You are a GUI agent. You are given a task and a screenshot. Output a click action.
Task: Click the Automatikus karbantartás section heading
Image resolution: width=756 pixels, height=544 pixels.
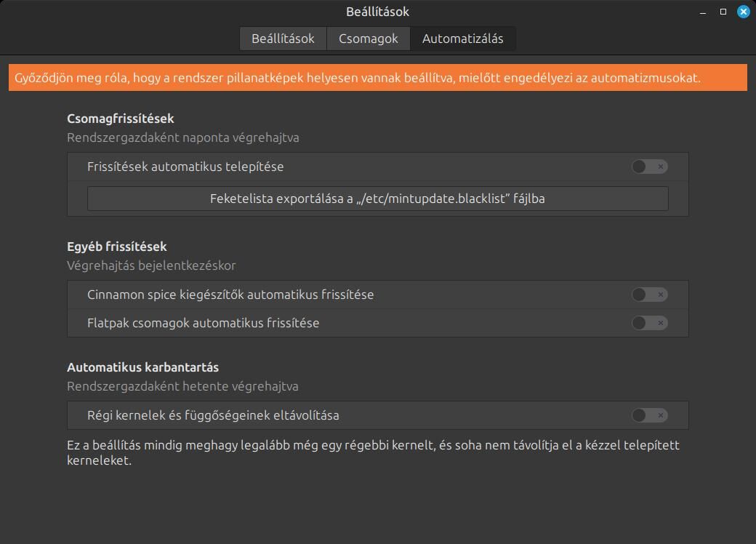pos(142,367)
